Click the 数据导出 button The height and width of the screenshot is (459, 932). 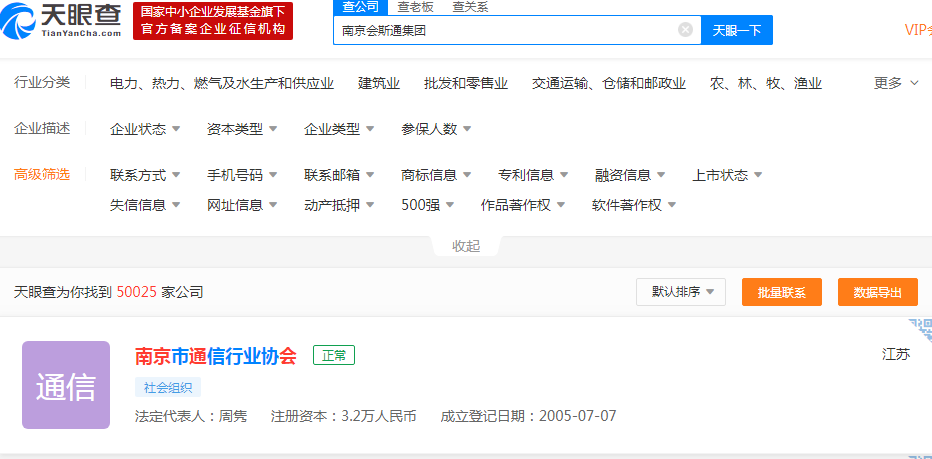pyautogui.click(x=878, y=292)
